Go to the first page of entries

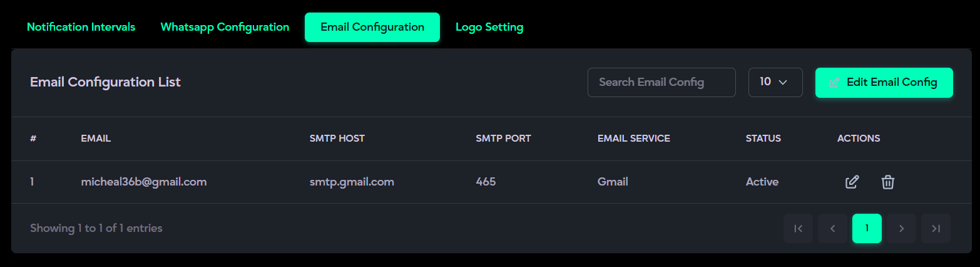tap(798, 229)
